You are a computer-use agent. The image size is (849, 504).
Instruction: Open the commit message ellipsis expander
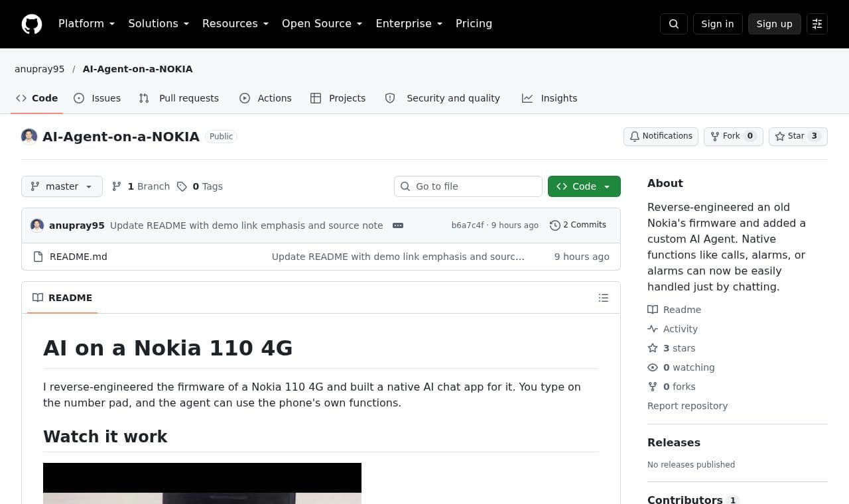(398, 225)
